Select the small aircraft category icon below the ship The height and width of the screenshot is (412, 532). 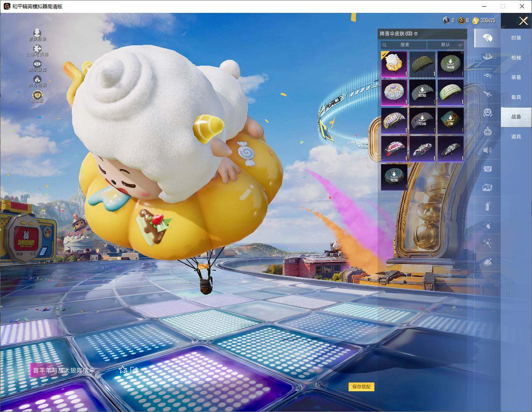(x=488, y=76)
